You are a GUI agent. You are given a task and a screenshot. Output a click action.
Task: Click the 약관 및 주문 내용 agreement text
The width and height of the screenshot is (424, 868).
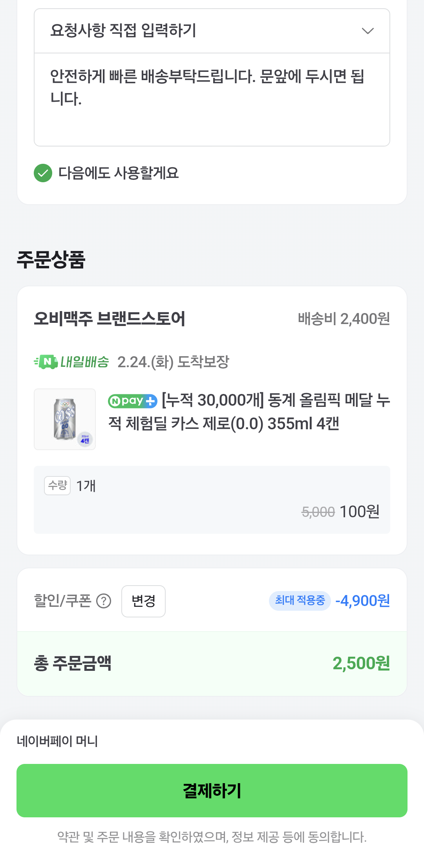(212, 837)
